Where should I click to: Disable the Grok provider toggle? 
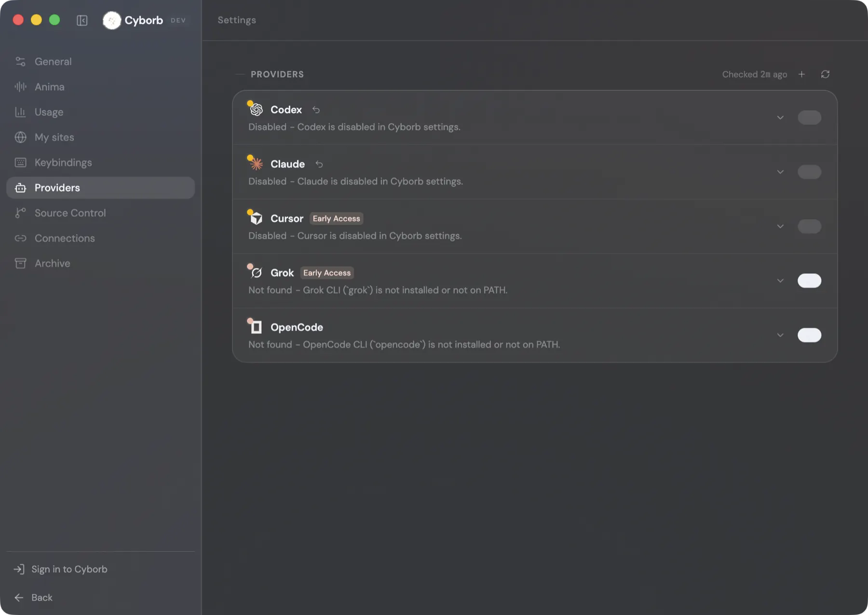[x=809, y=281]
